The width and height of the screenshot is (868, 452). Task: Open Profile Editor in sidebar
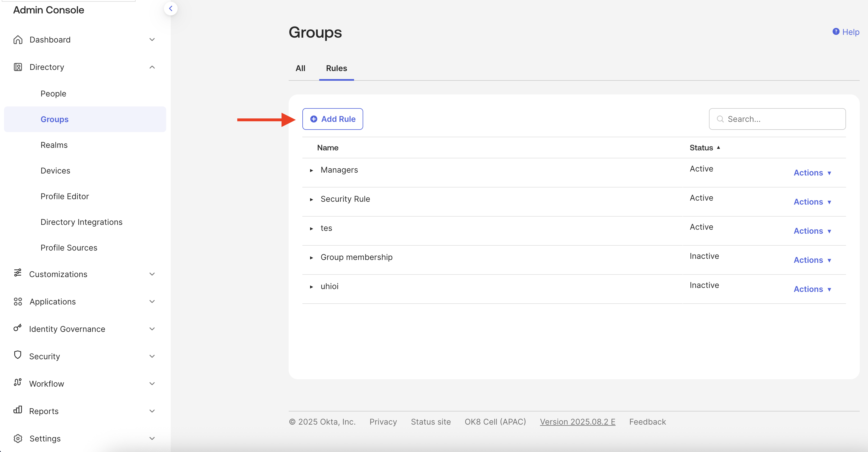point(65,196)
